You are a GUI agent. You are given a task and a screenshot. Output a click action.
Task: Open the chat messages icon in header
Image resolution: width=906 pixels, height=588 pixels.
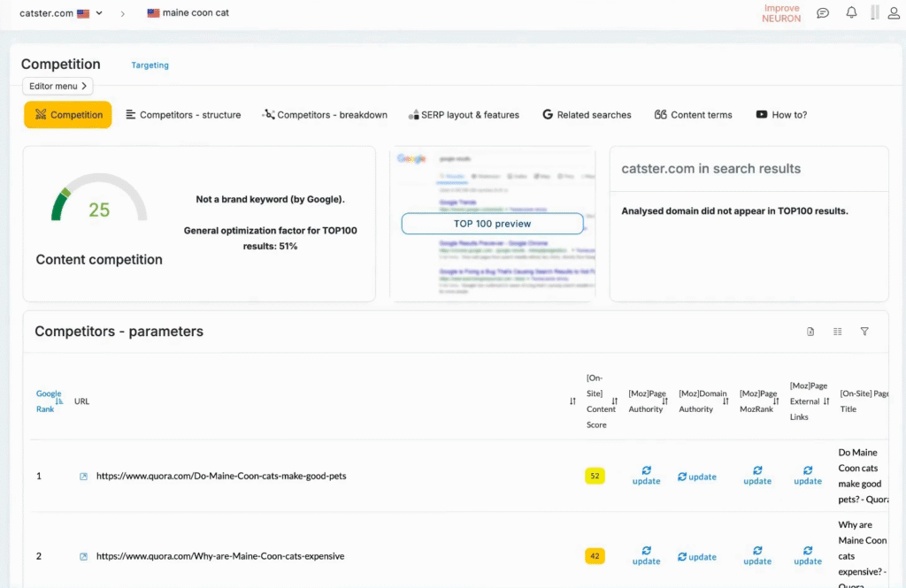click(823, 12)
